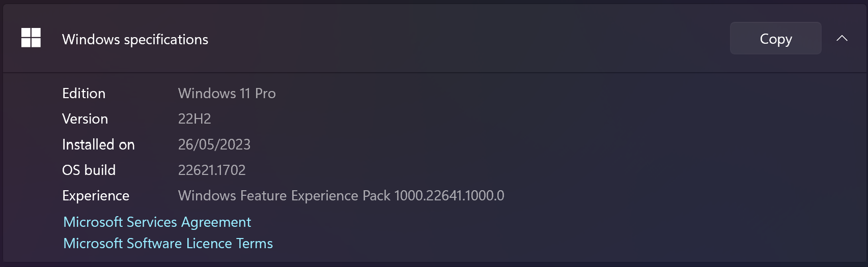
Task: Click the Installed on label
Action: click(x=98, y=145)
